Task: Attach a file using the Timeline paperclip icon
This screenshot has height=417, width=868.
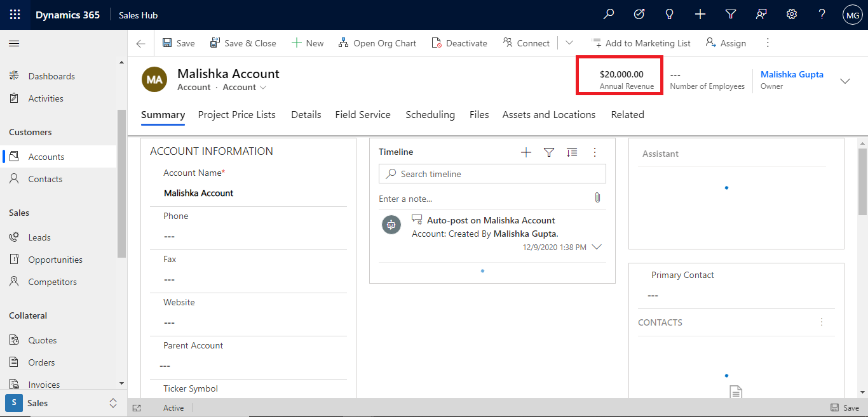Action: tap(597, 197)
